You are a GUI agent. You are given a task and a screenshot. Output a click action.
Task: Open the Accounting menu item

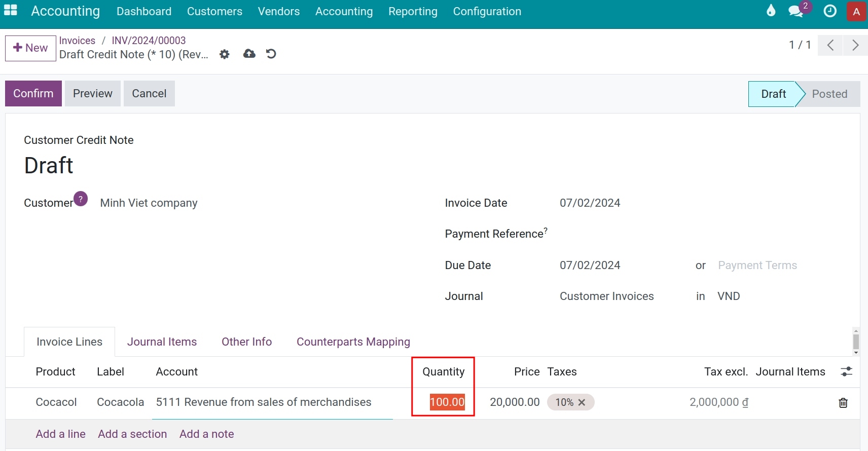pos(344,11)
